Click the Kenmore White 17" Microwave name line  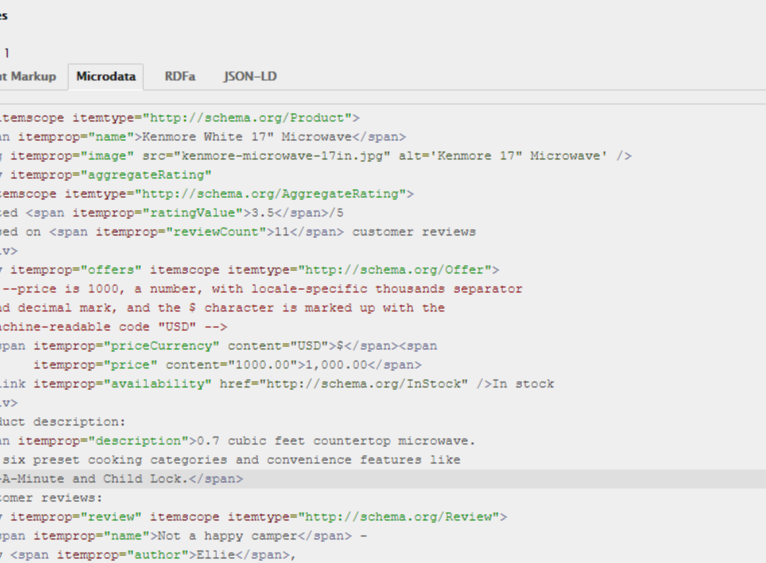pos(200,137)
